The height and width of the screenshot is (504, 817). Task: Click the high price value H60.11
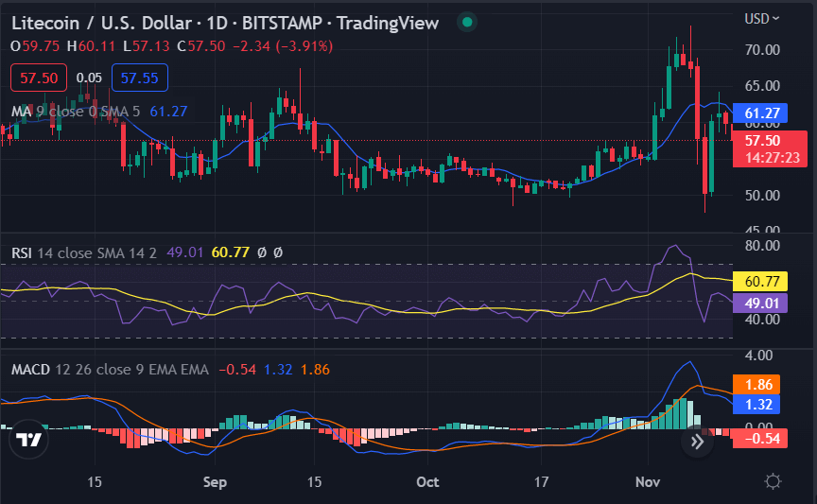click(91, 46)
